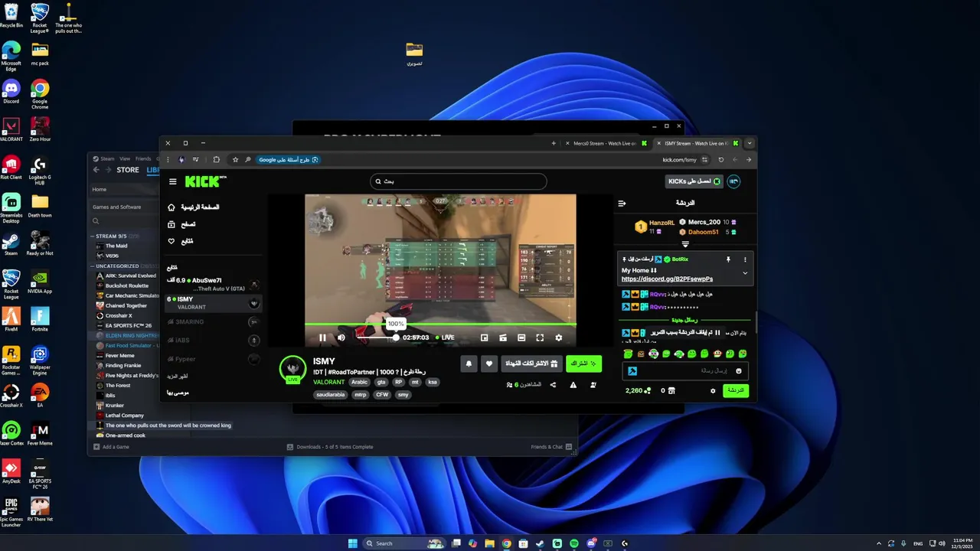Open Spotify from the taskbar
The width and height of the screenshot is (980, 551).
pos(574,543)
